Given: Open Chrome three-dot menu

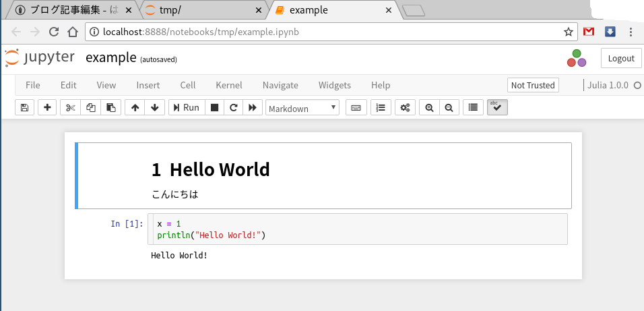Looking at the screenshot, I should point(631,32).
